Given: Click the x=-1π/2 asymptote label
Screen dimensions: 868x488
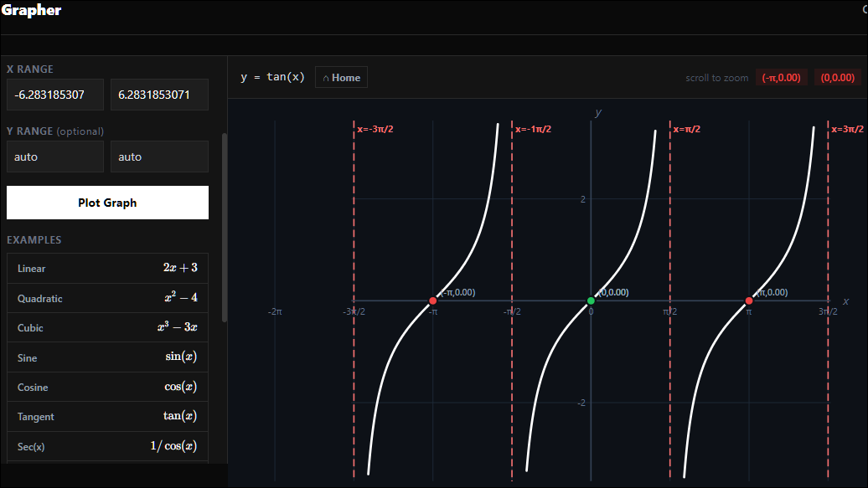Looking at the screenshot, I should pos(533,130).
